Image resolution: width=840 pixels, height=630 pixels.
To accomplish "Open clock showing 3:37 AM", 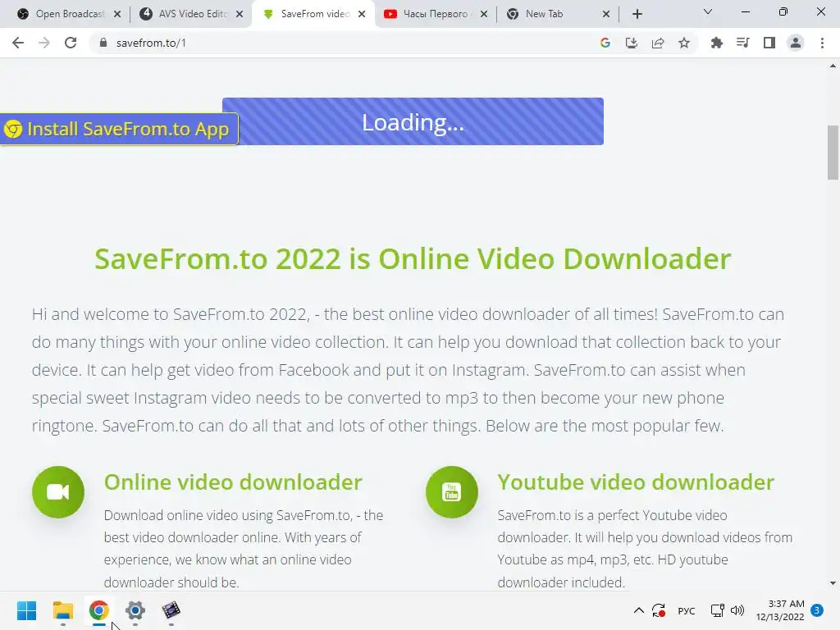I will pyautogui.click(x=780, y=610).
